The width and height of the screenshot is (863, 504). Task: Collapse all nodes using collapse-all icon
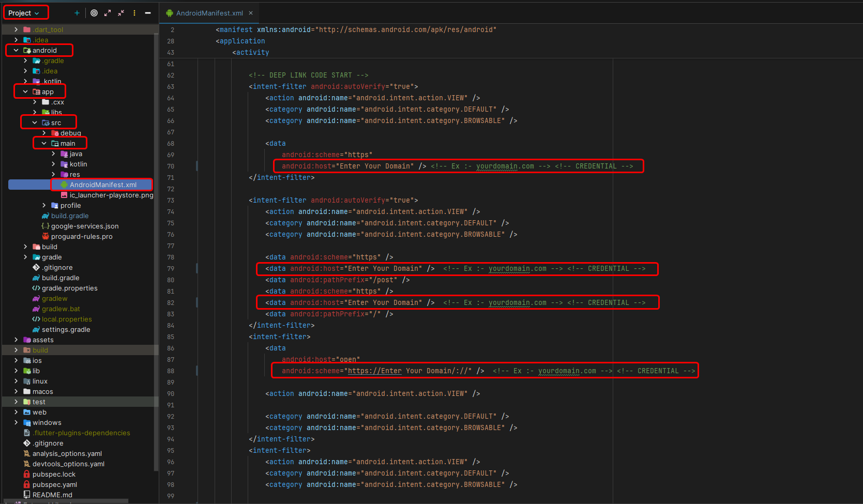click(120, 12)
